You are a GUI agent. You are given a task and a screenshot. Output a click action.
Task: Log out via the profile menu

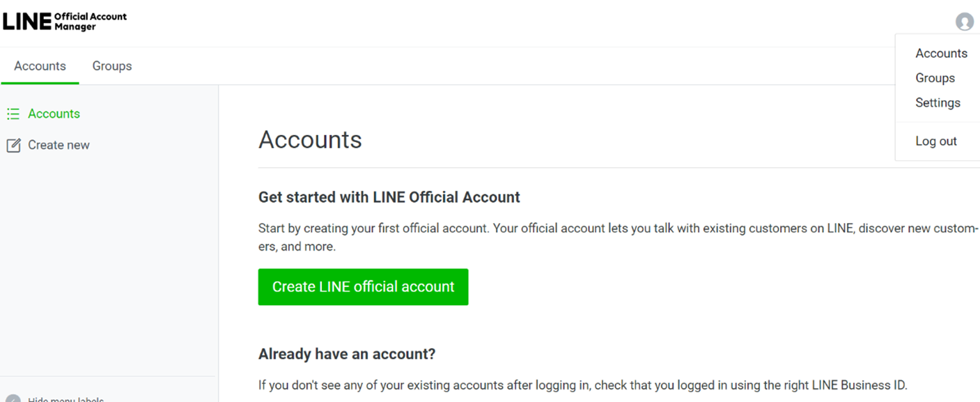click(936, 141)
